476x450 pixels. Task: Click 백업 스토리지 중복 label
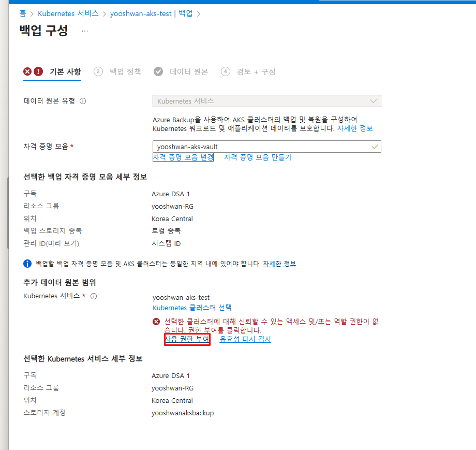coord(53,231)
